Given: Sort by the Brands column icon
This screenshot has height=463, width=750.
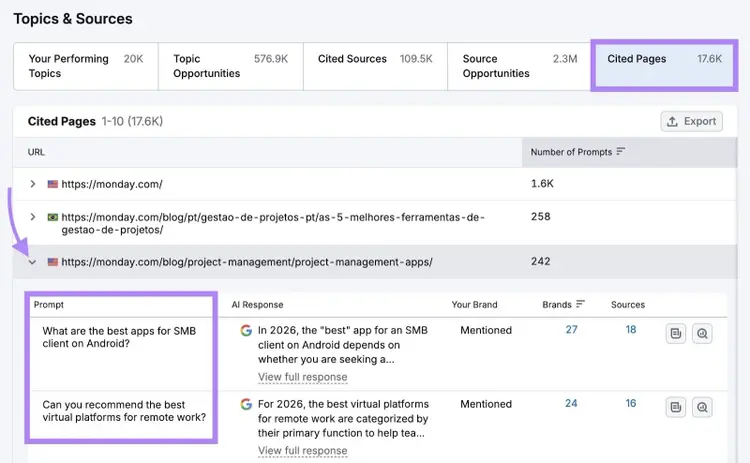Looking at the screenshot, I should [580, 304].
